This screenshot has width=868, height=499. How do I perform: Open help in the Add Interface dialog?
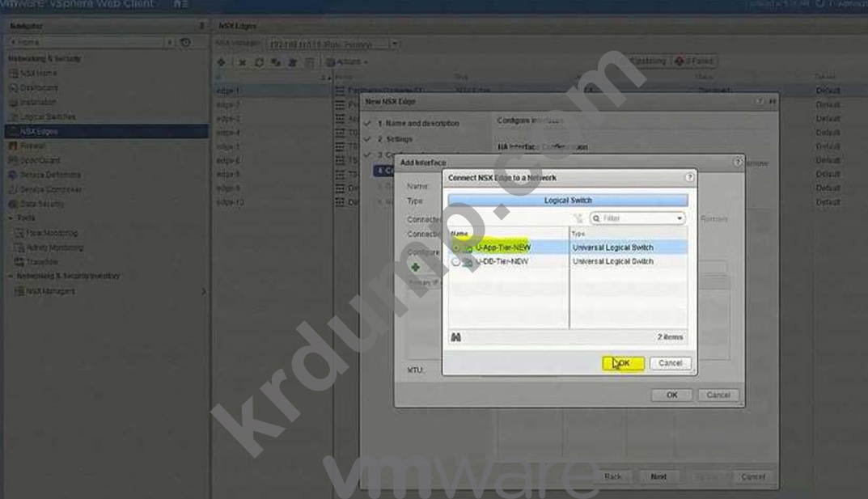tap(738, 162)
